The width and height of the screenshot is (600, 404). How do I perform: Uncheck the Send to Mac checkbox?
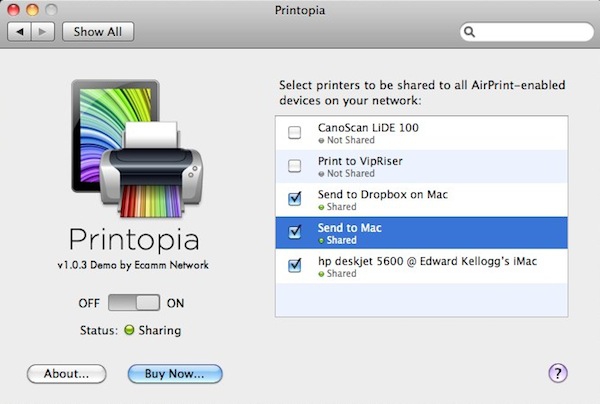coord(295,232)
